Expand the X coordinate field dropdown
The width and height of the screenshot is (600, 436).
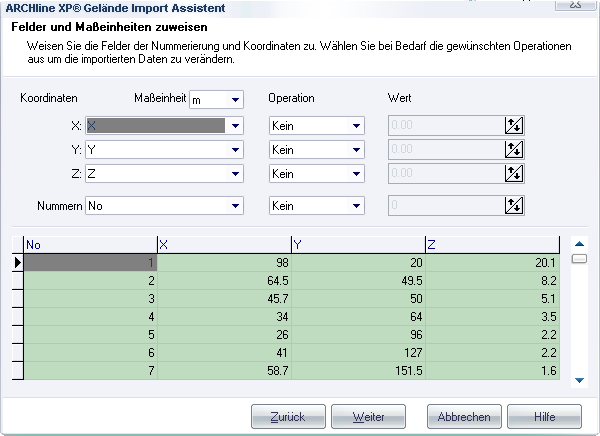pyautogui.click(x=235, y=126)
